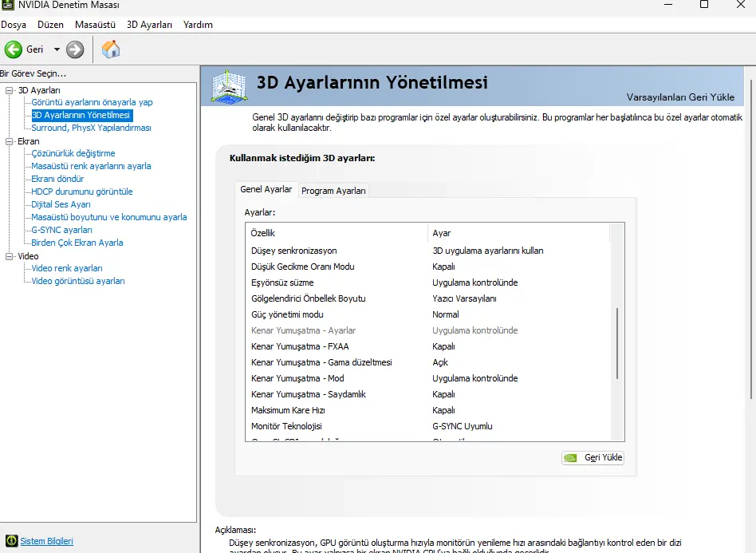Image resolution: width=756 pixels, height=553 pixels.
Task: Collapse the Video tree node
Action: 9,256
